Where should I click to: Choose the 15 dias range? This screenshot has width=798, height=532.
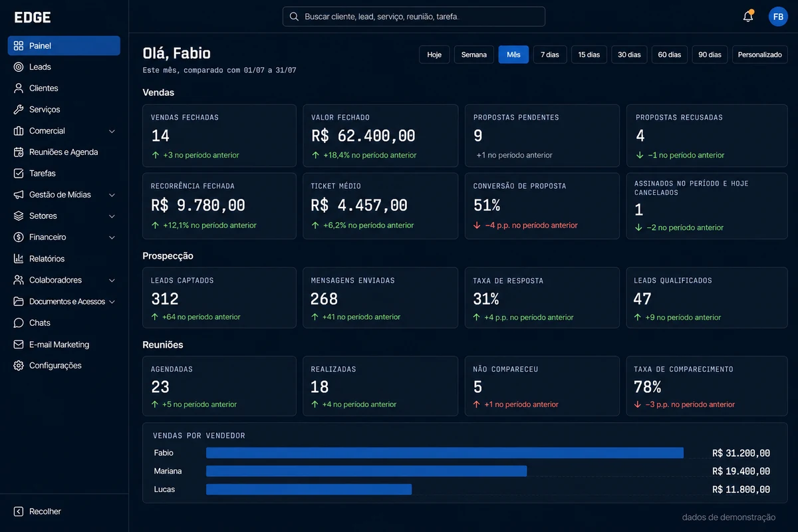click(x=589, y=55)
